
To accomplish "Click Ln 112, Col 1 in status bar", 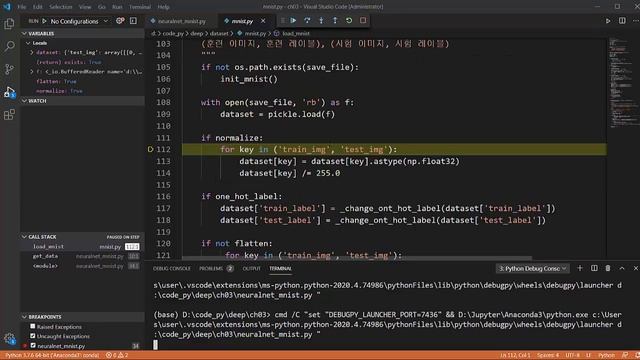I will pos(515,356).
